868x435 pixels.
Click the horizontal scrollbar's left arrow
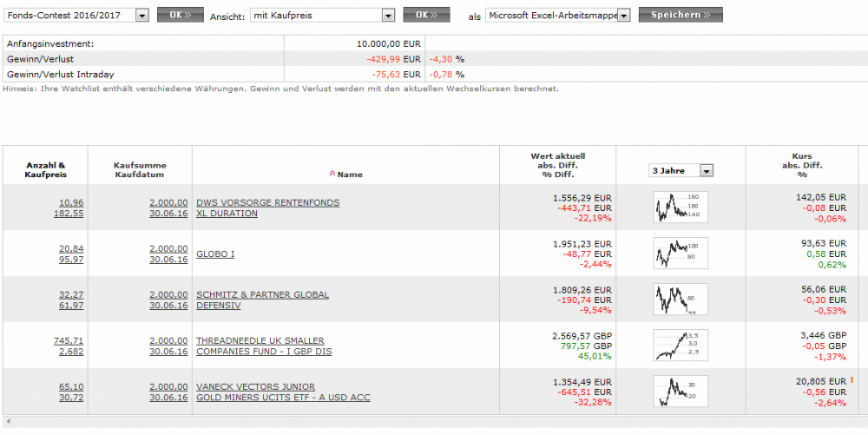(x=7, y=421)
